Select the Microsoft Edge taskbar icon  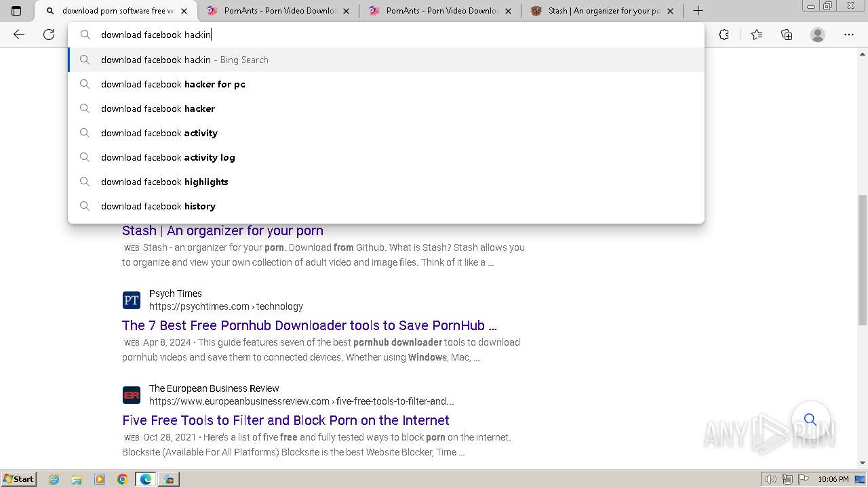[146, 479]
